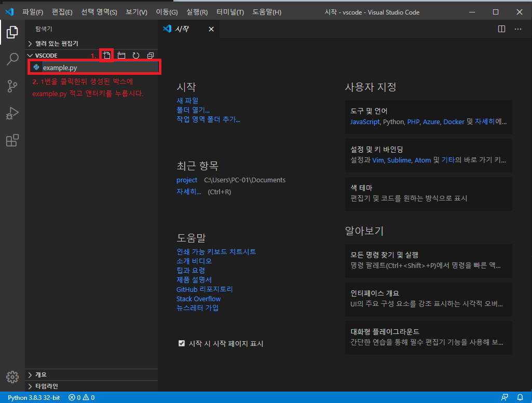The width and height of the screenshot is (532, 403).
Task: Open the 색 테마 card
Action: pyautogui.click(x=429, y=194)
